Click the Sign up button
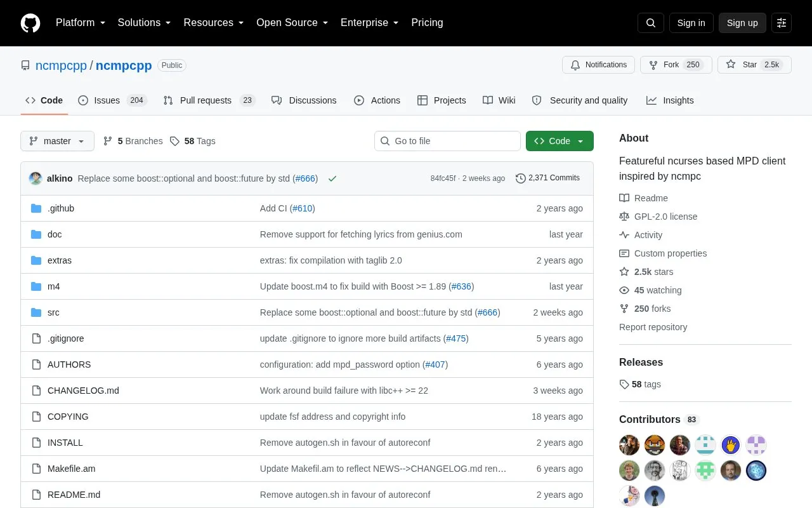The image size is (812, 508). tap(742, 23)
